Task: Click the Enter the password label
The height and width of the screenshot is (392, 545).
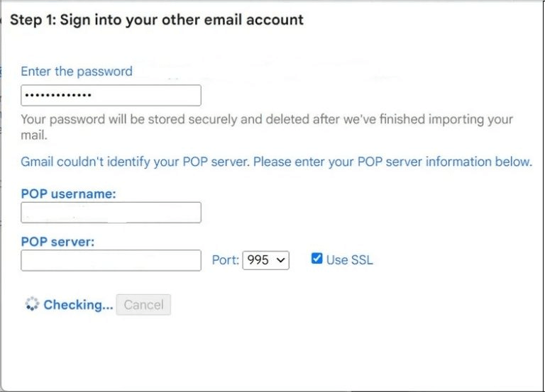Action: pyautogui.click(x=77, y=72)
